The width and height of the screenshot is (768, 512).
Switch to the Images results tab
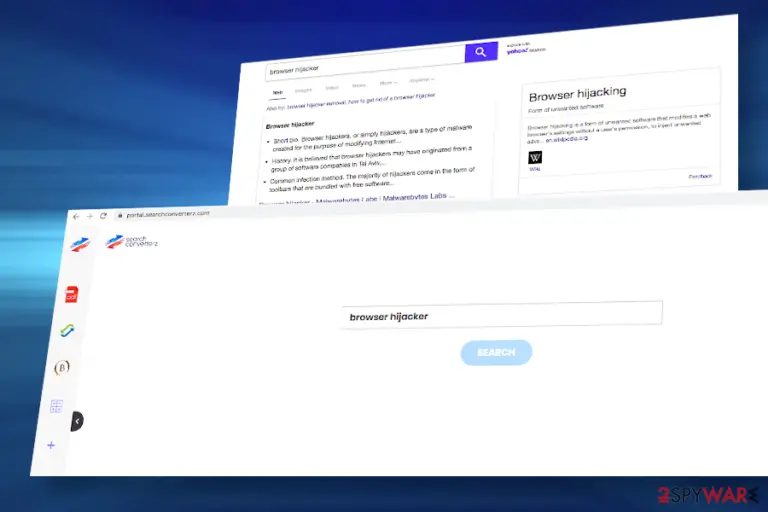coord(303,90)
